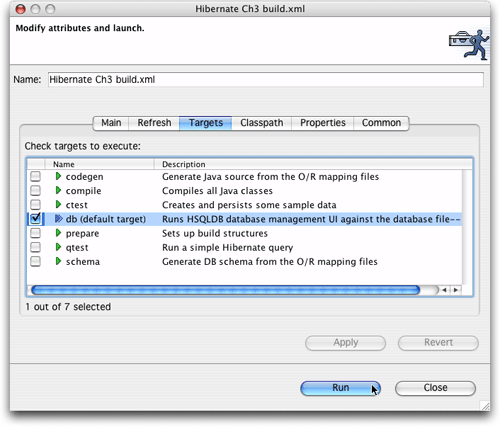Click the horizontal scrollbar thumb in target list

(x=225, y=290)
